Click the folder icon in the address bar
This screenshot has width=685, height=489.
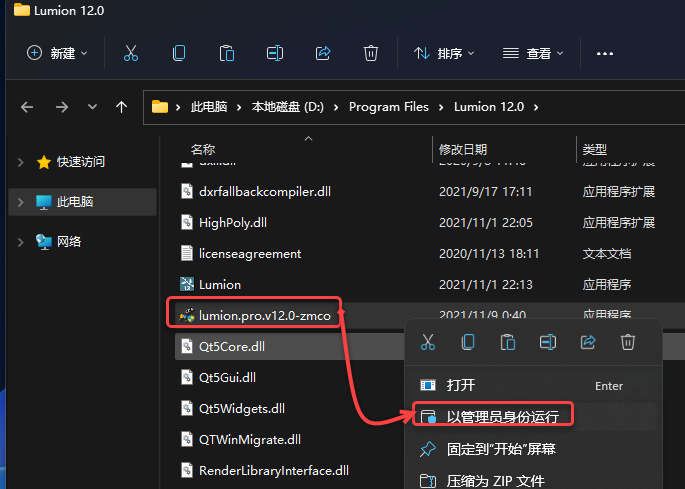point(160,107)
